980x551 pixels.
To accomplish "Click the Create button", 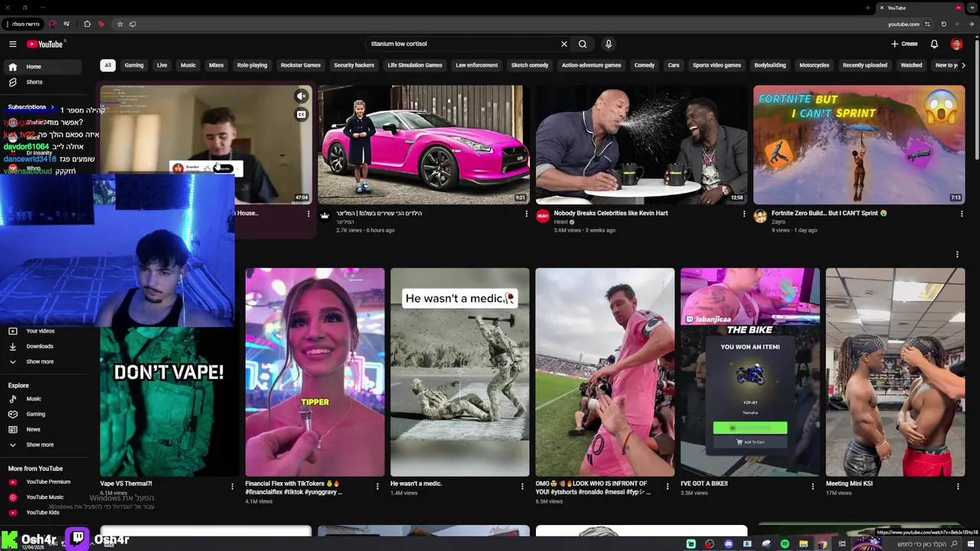I will (904, 44).
